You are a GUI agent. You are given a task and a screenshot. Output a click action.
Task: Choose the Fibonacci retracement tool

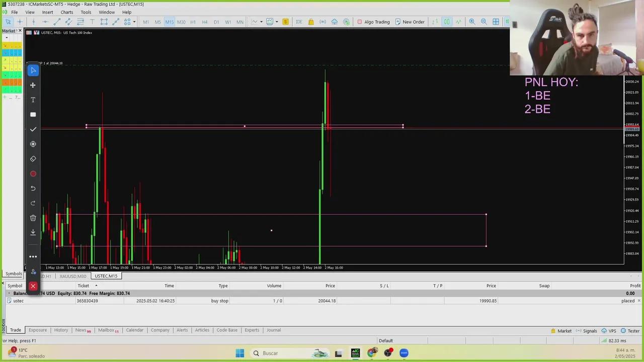80,22
